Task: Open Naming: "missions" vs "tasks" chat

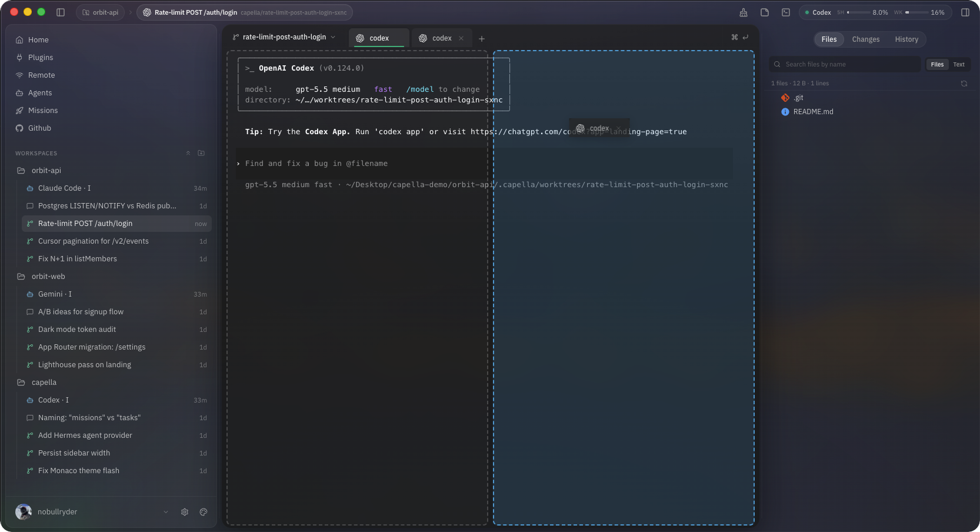Action: pyautogui.click(x=116, y=418)
